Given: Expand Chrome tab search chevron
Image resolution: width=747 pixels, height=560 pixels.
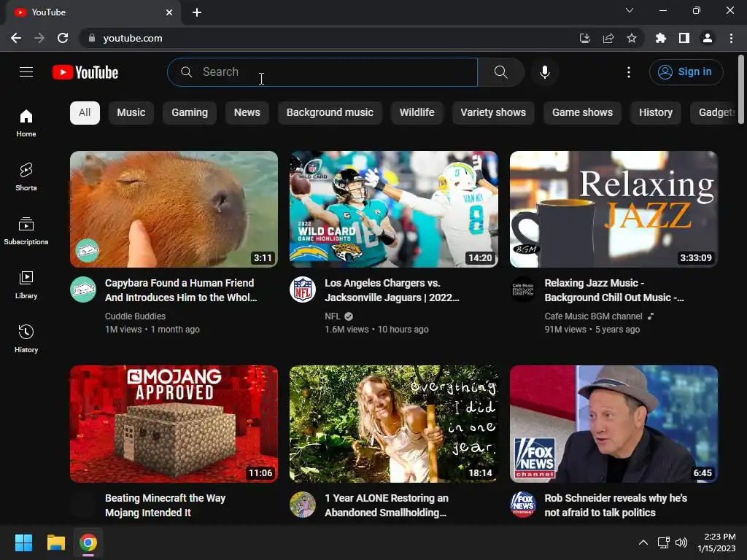Looking at the screenshot, I should (x=630, y=10).
